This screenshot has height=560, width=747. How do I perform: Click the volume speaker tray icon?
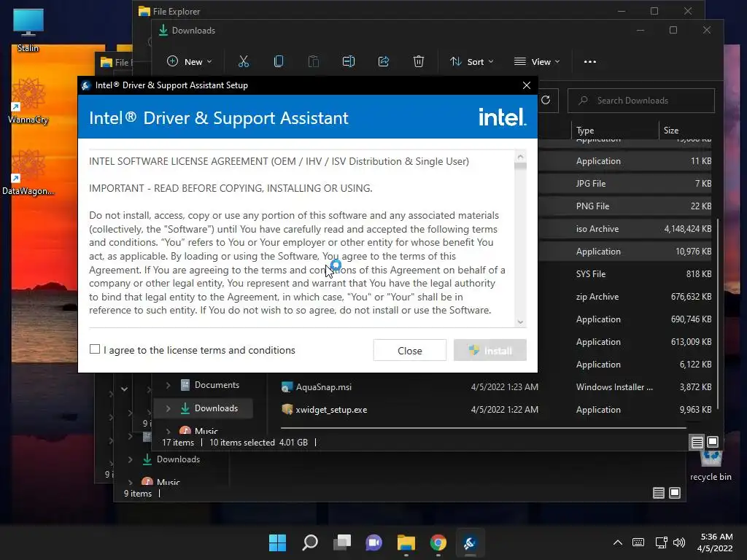tap(679, 542)
